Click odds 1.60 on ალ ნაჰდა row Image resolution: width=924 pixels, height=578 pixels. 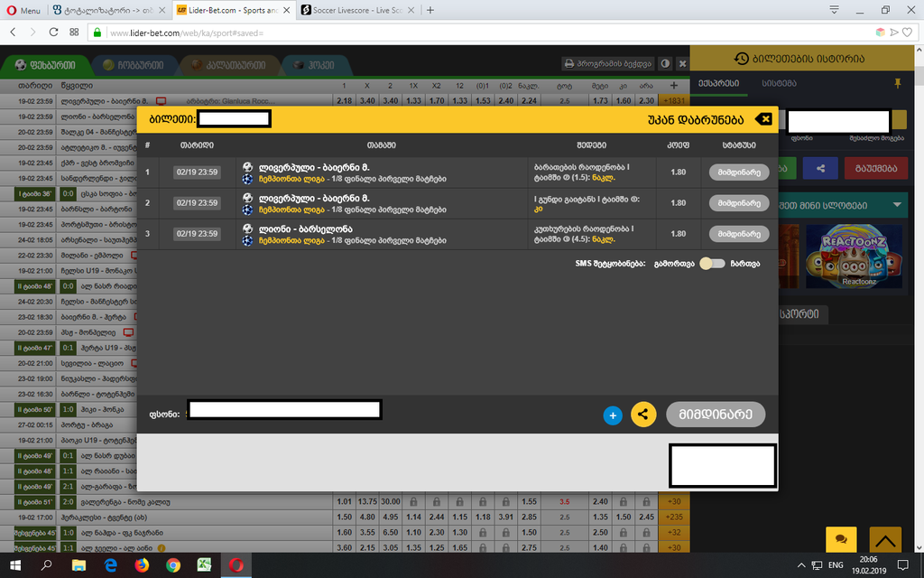(344, 533)
